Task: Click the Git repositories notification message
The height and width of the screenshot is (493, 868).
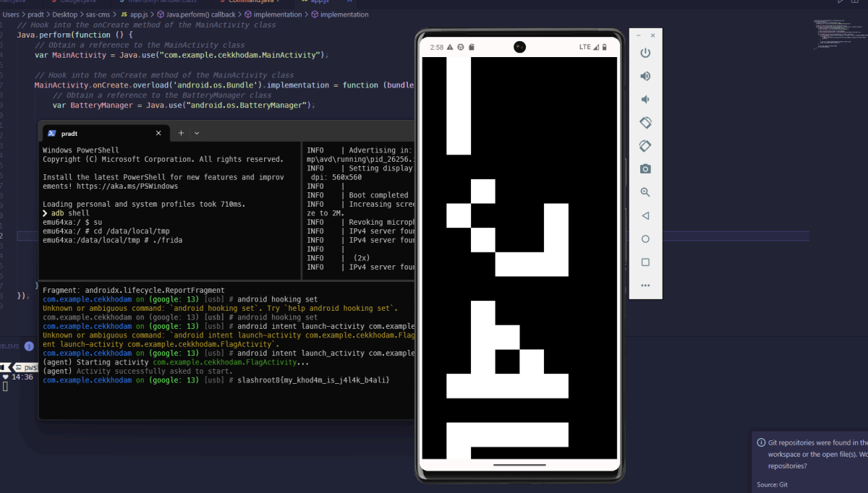Action: click(817, 454)
